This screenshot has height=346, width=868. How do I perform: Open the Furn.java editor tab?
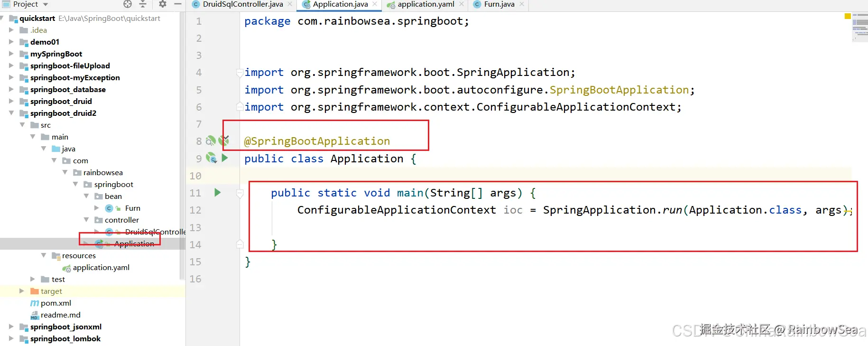pos(499,4)
